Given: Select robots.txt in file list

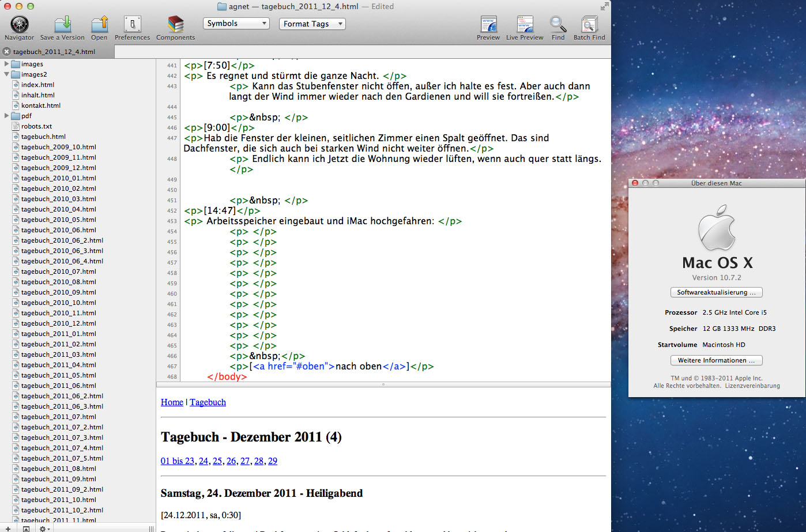Looking at the screenshot, I should pos(36,126).
